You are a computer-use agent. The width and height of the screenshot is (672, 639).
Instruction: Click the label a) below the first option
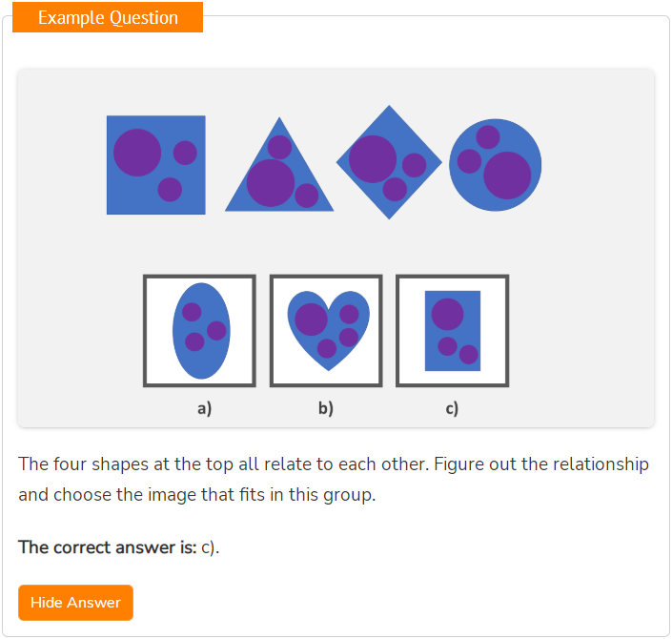point(204,408)
